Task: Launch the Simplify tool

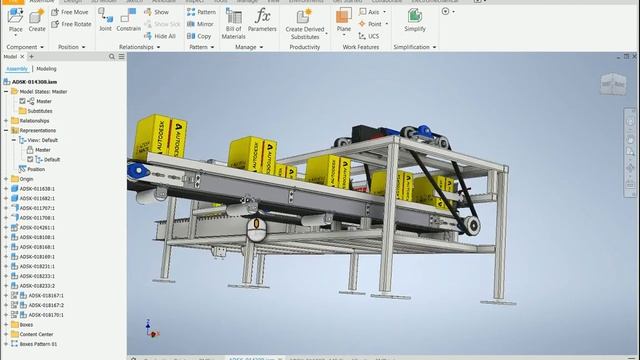Action: click(415, 20)
